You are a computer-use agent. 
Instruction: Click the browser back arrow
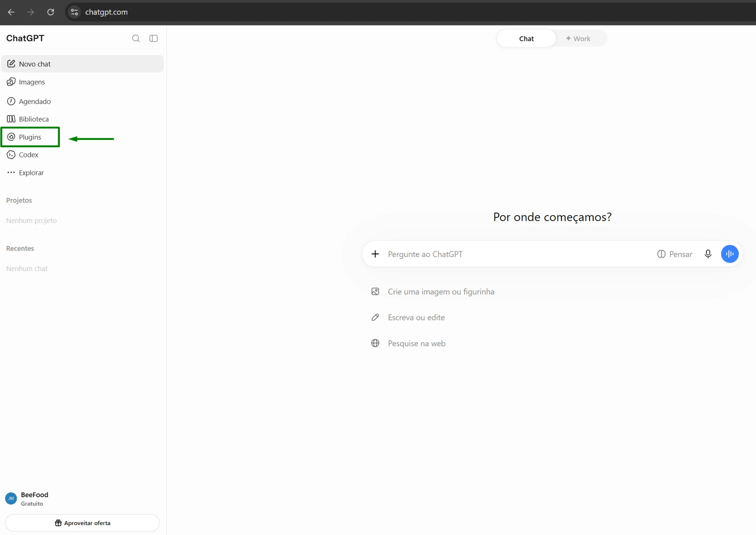(x=11, y=12)
